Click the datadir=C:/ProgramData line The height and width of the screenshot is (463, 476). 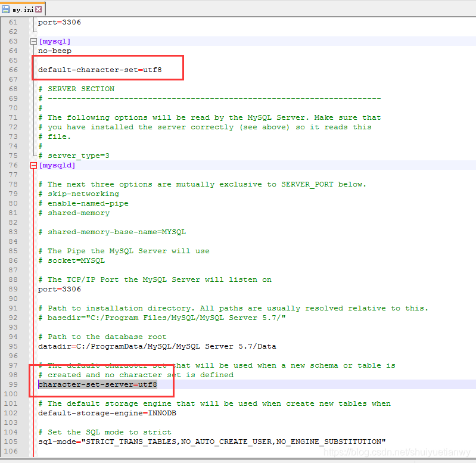[157, 346]
